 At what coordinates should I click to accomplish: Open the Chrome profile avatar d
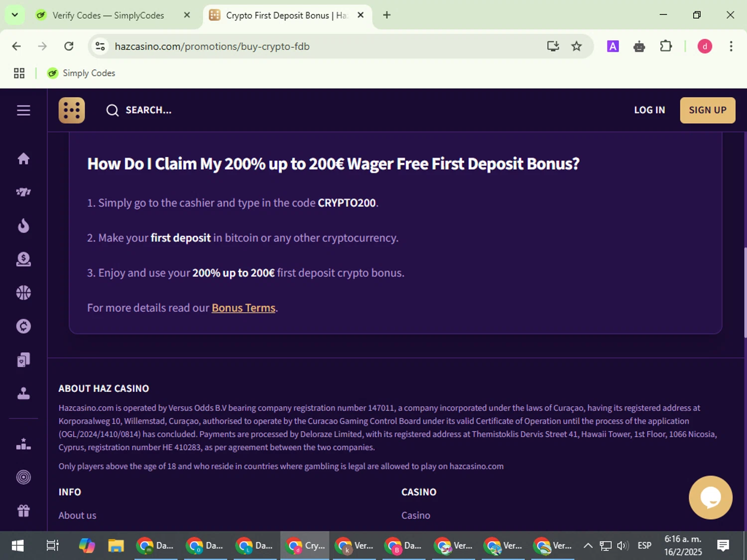coord(705,46)
